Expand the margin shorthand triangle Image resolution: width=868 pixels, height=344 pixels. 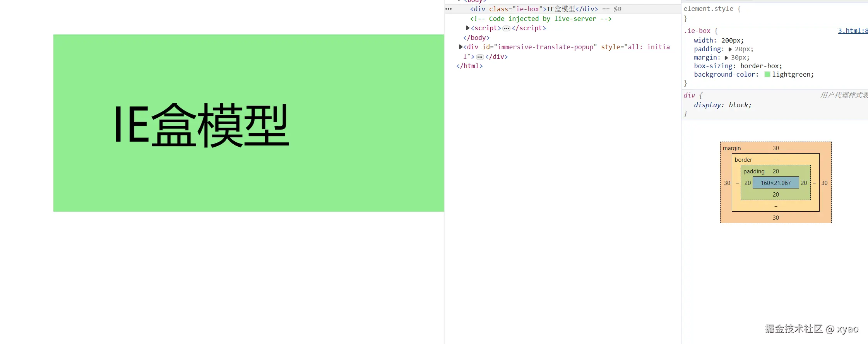(726, 58)
